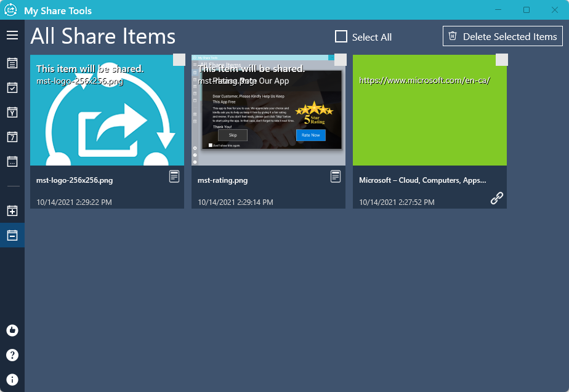
Task: Click the highlighted calendar icon with a minus sign
Action: [12, 235]
